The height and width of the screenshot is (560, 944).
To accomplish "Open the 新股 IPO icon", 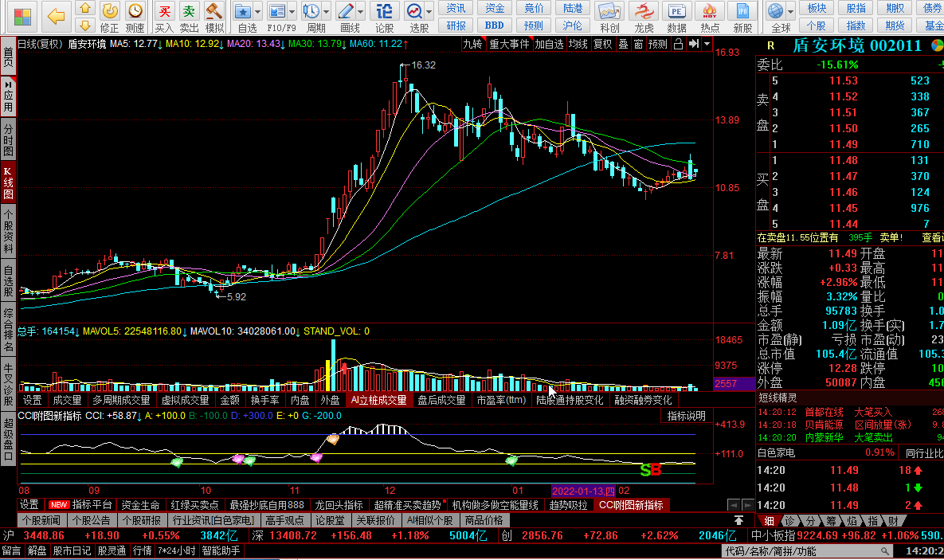I will [x=742, y=11].
